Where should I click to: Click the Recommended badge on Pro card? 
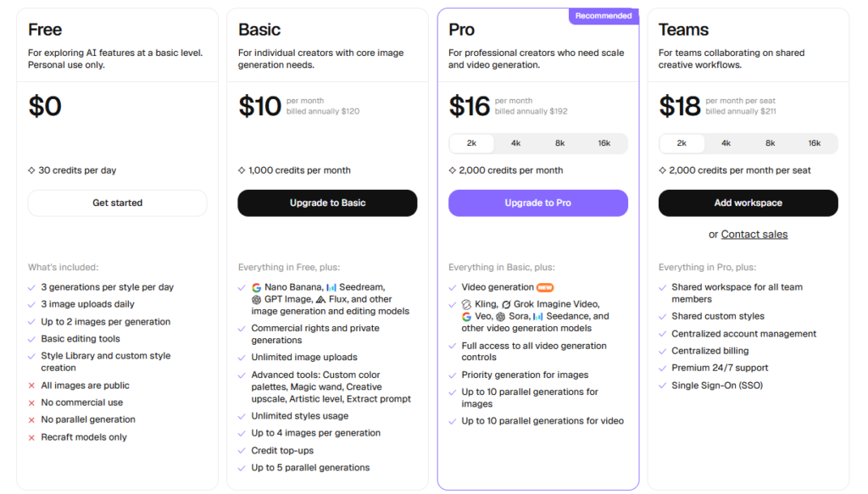click(604, 16)
